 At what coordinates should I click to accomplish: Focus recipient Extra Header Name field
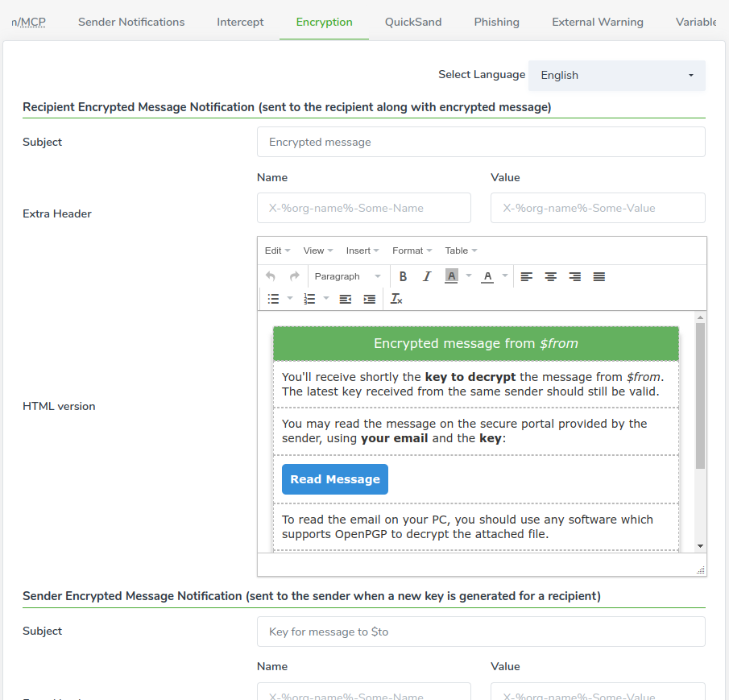pos(364,208)
